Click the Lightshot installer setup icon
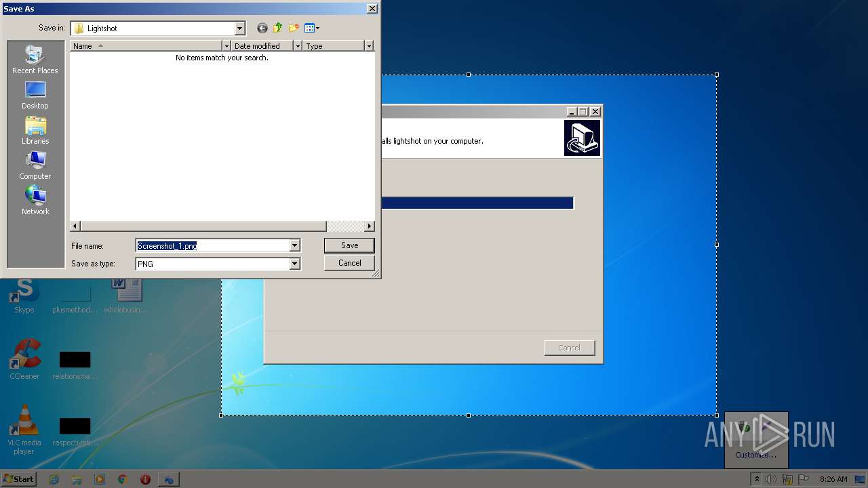868x488 pixels. (582, 138)
